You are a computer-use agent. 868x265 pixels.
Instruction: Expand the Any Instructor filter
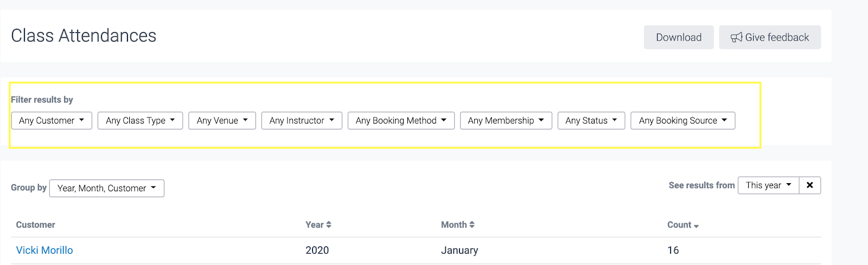coord(302,120)
